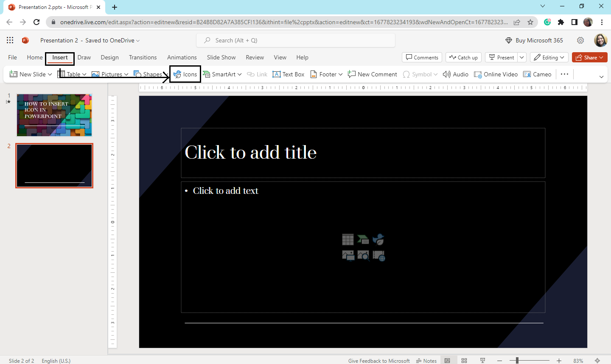Start Slide Show from the status bar icon
611x364 pixels.
pos(482,360)
